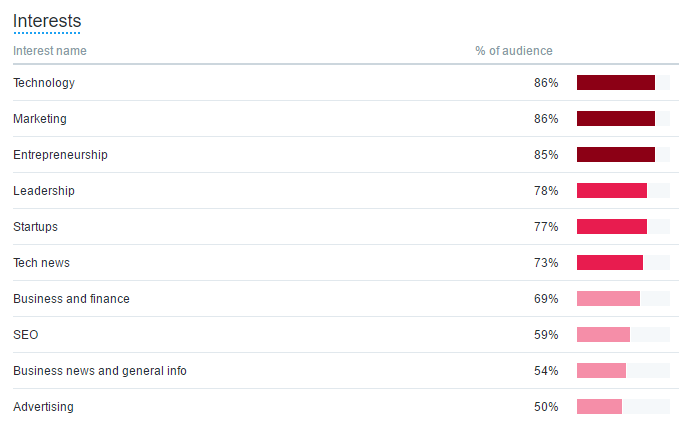Click the Tech news 73% bar

pos(610,262)
